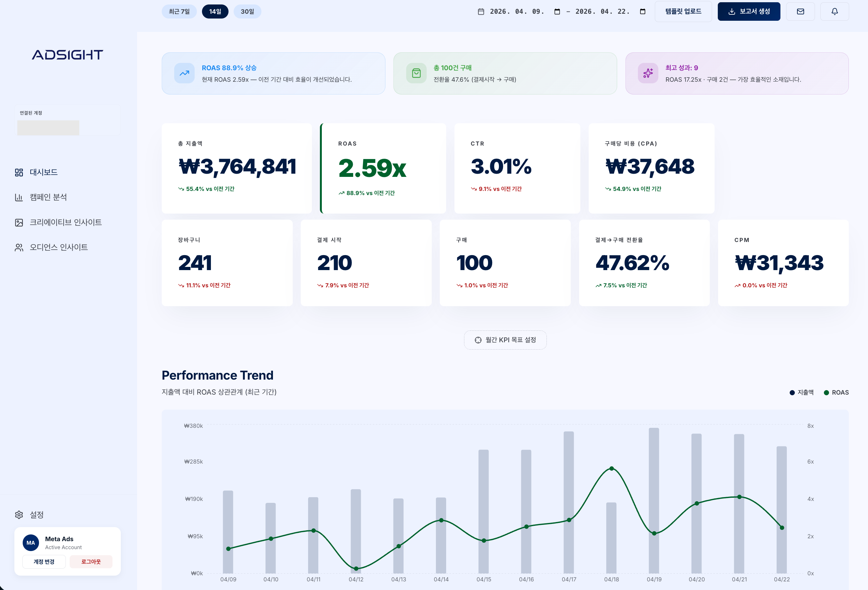
Task: Click the mail envelope icon button
Action: pyautogui.click(x=800, y=11)
